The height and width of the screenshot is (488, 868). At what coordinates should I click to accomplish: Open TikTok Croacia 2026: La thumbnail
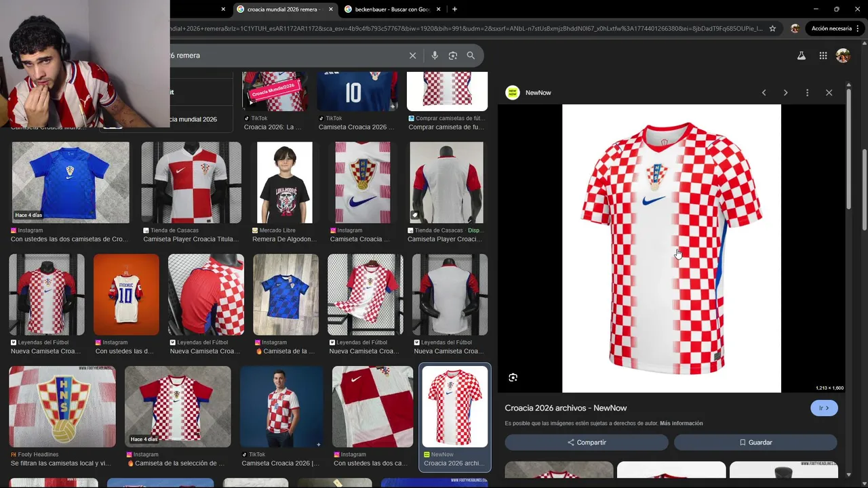tap(275, 91)
